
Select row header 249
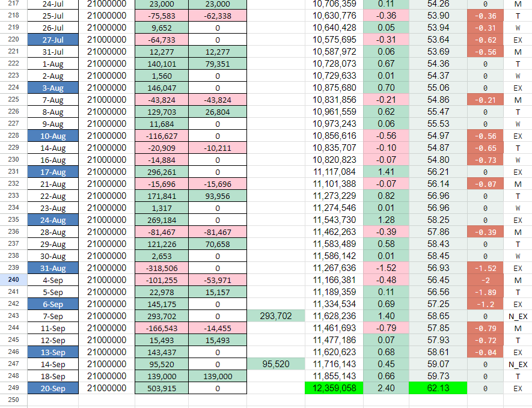(14, 388)
